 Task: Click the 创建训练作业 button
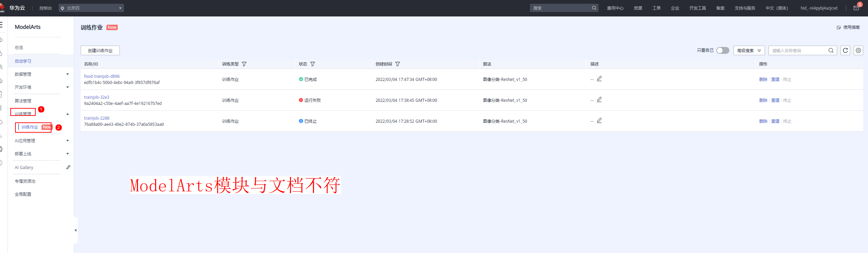coord(100,50)
